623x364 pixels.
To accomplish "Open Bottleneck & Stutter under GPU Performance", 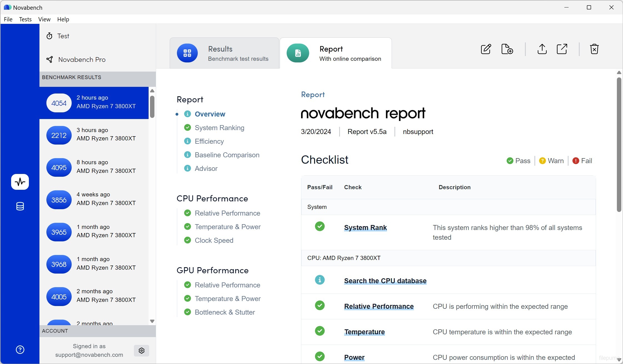I will tap(225, 312).
